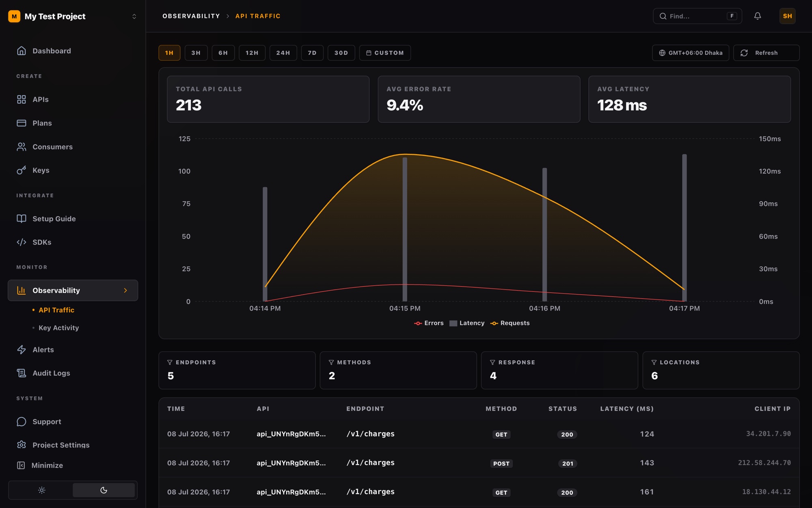This screenshot has width=812, height=508.
Task: Click the latency bar at 04:17 PM
Action: [x=685, y=228]
